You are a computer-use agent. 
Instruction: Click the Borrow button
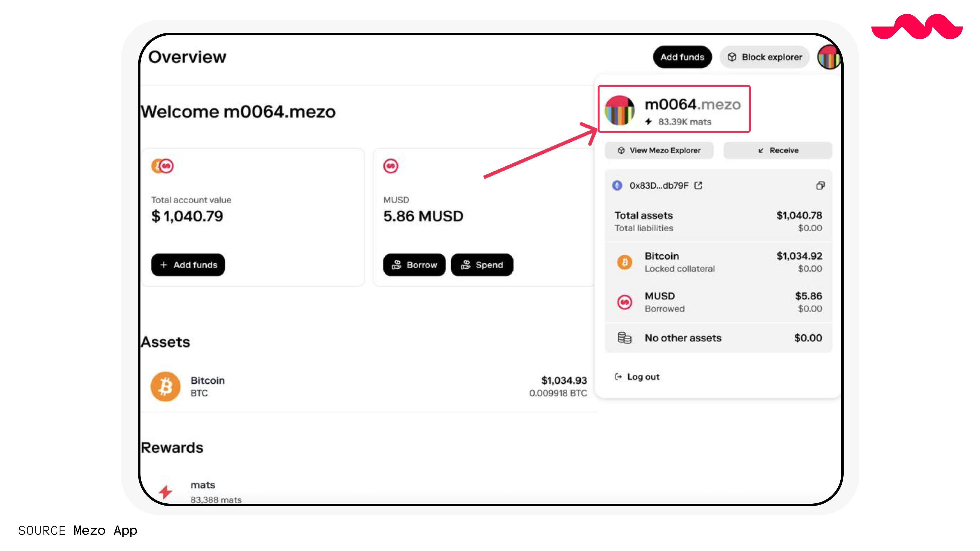click(x=414, y=265)
